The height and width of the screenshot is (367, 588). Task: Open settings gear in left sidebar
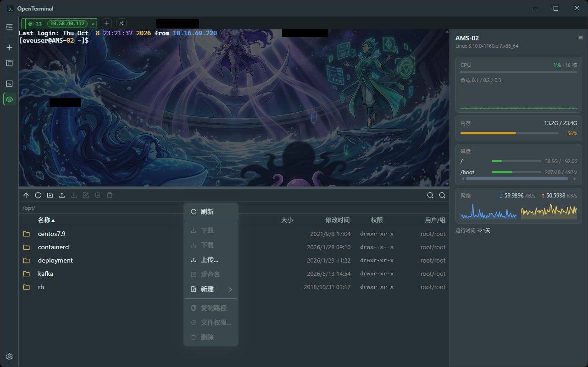click(9, 356)
